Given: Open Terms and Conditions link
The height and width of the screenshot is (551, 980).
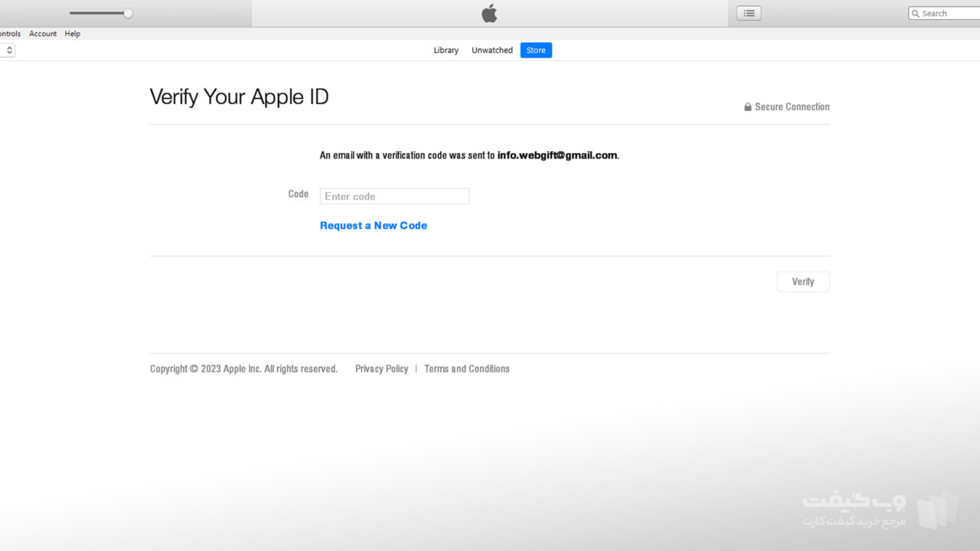Looking at the screenshot, I should (x=467, y=369).
